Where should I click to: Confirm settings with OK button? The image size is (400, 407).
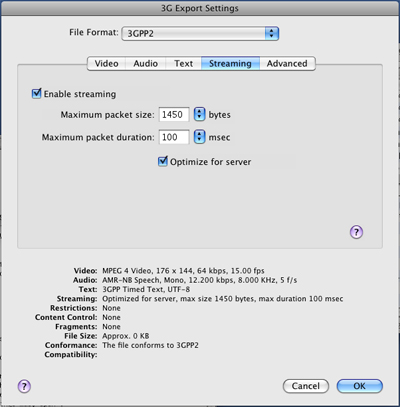point(360,386)
